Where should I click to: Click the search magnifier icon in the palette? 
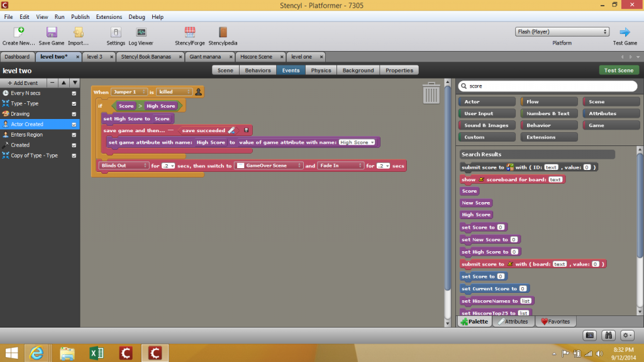pyautogui.click(x=464, y=86)
